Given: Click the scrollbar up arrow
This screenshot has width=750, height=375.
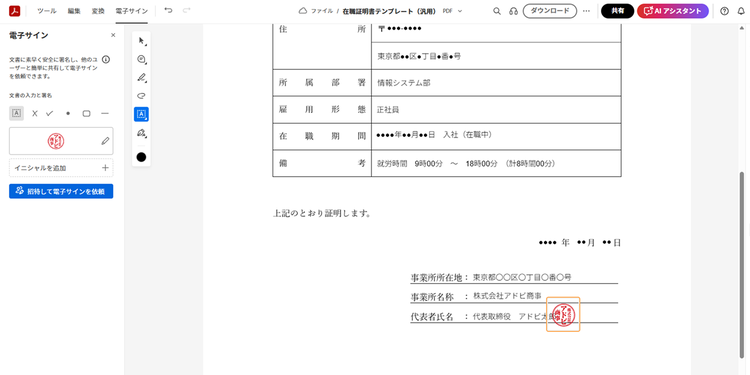Looking at the screenshot, I should [x=742, y=29].
